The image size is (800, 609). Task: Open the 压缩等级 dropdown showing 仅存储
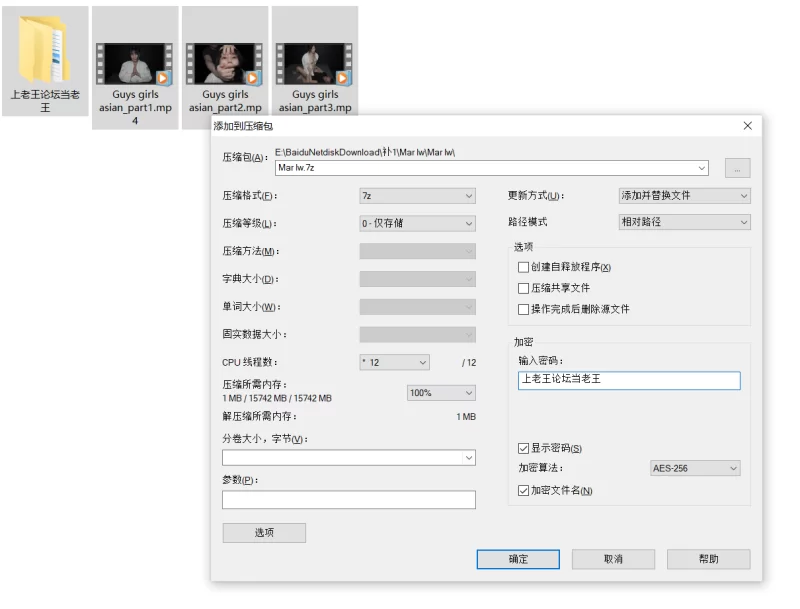pyautogui.click(x=417, y=223)
